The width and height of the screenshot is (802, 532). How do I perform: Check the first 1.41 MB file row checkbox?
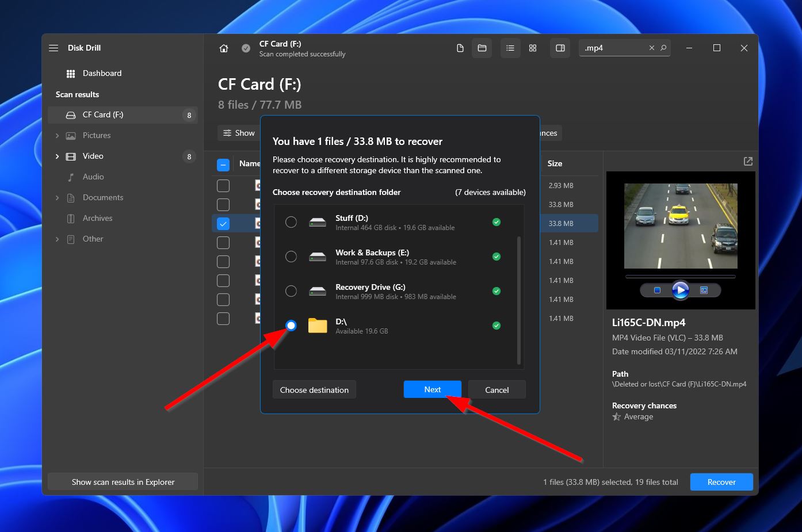click(x=223, y=243)
